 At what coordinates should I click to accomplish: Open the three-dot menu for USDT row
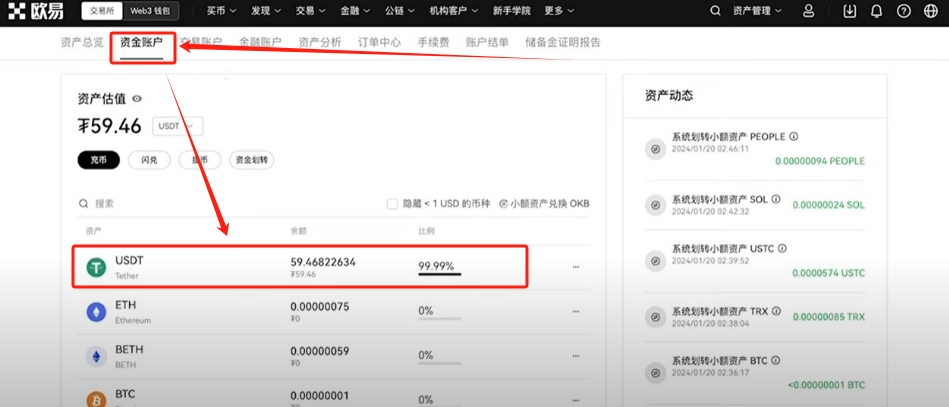[x=576, y=267]
